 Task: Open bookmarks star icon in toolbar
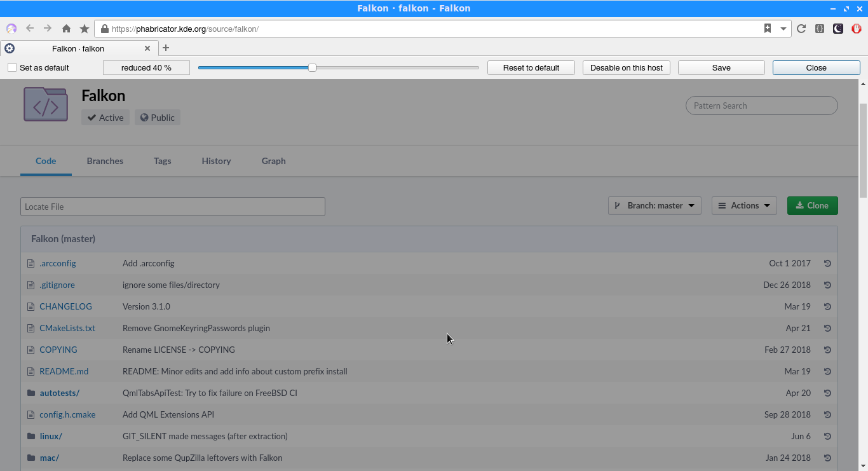(85, 29)
